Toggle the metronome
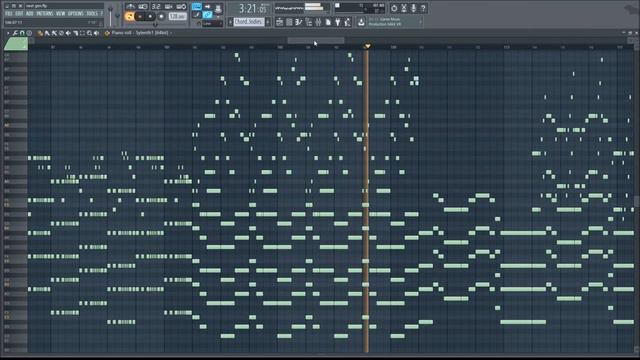Viewport: 640px width, 360px height. click(131, 7)
